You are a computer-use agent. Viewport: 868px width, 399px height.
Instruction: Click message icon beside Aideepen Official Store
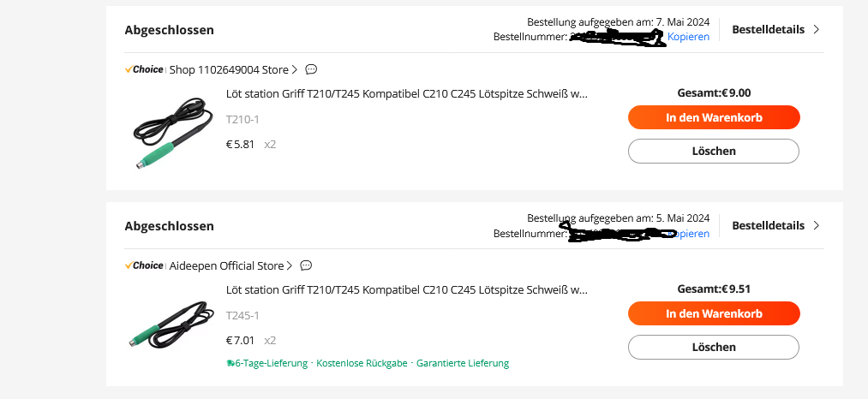306,265
